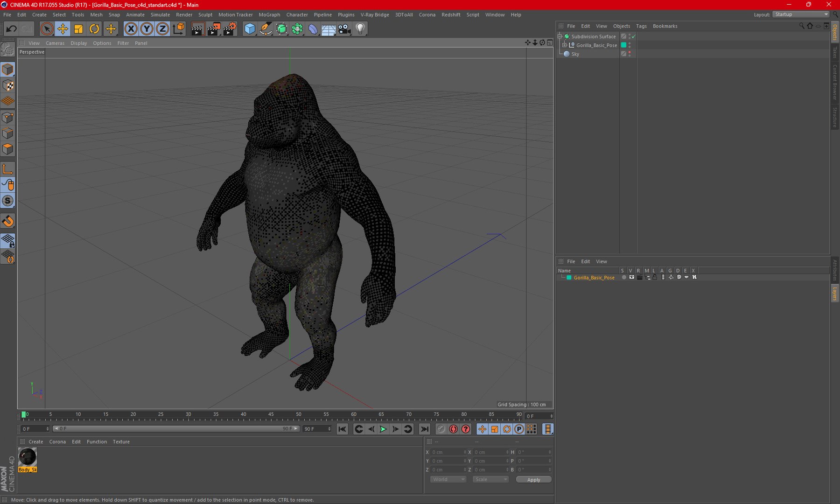Viewport: 840px width, 504px height.
Task: Open the Scale mode dropdown
Action: pyautogui.click(x=490, y=479)
